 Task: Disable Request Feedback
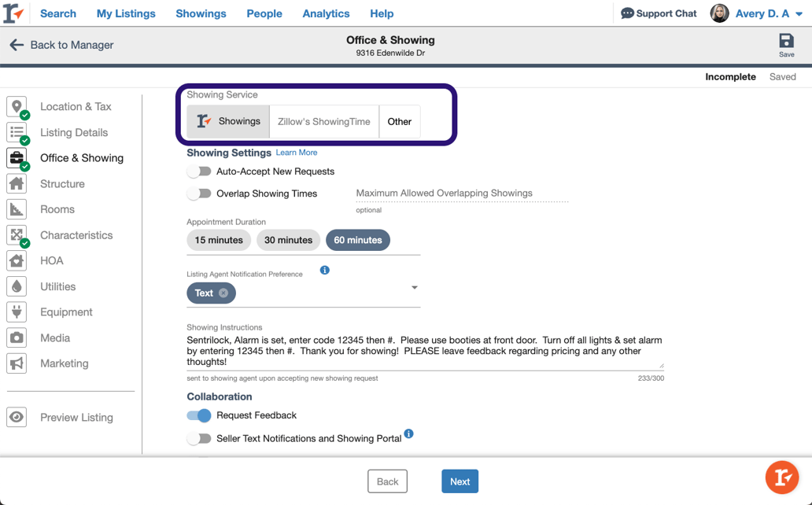click(x=197, y=415)
